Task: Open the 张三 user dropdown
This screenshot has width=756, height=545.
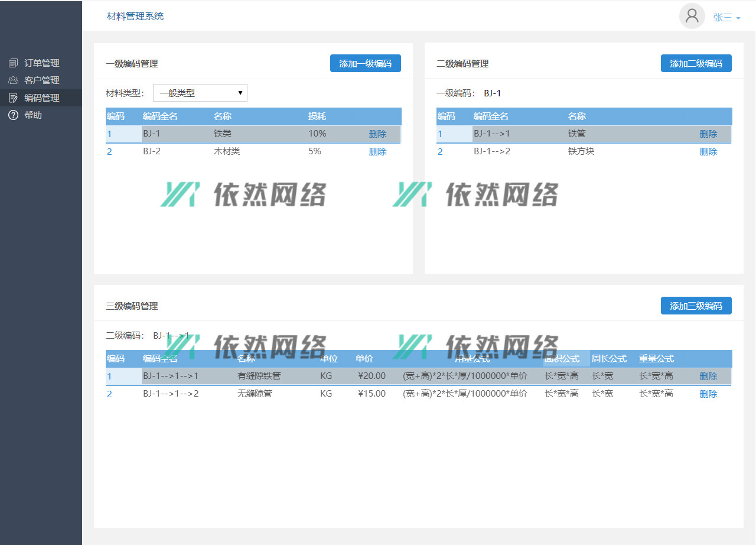Action: click(x=726, y=18)
